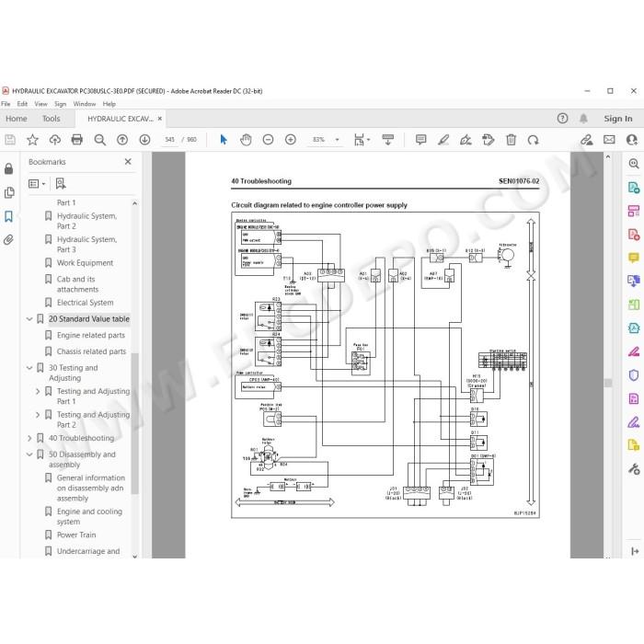644x644 pixels.
Task: Click the current page number field
Action: coord(169,140)
